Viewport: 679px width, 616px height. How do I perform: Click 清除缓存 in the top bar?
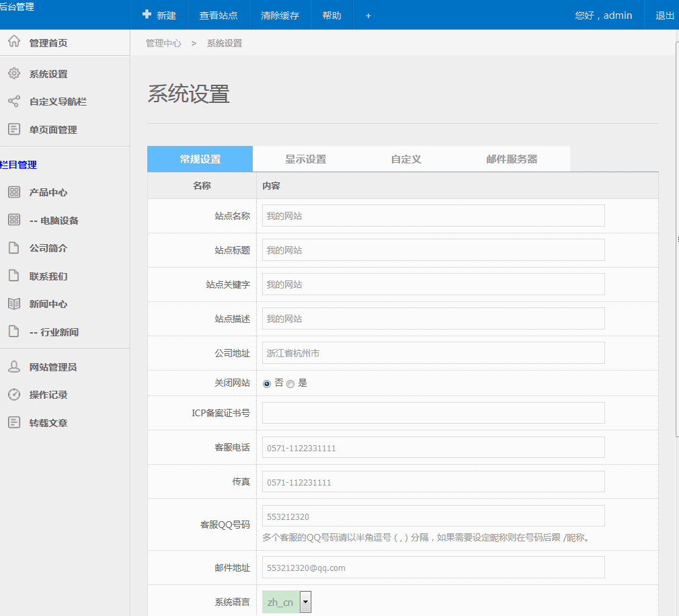point(280,15)
